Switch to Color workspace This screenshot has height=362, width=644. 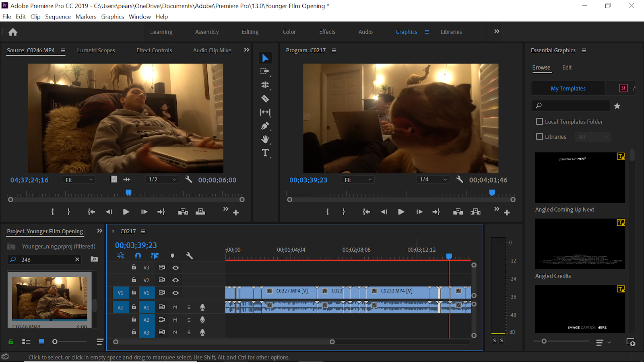click(x=289, y=32)
